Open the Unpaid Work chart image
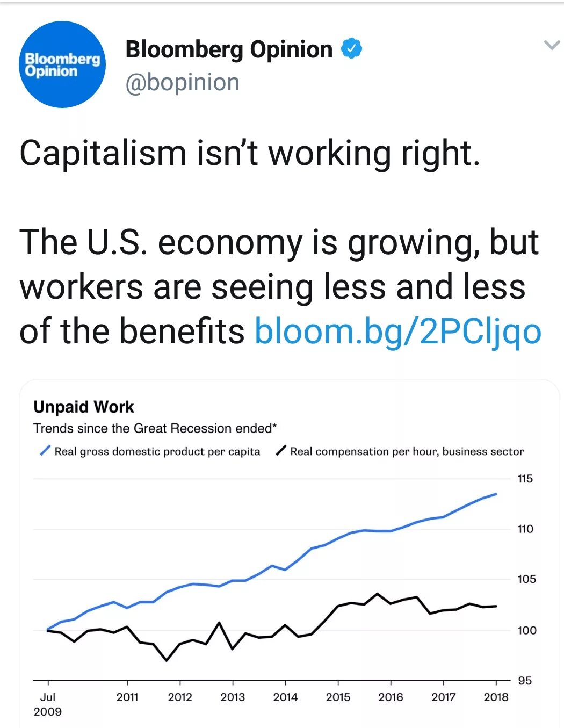 [x=290, y=553]
